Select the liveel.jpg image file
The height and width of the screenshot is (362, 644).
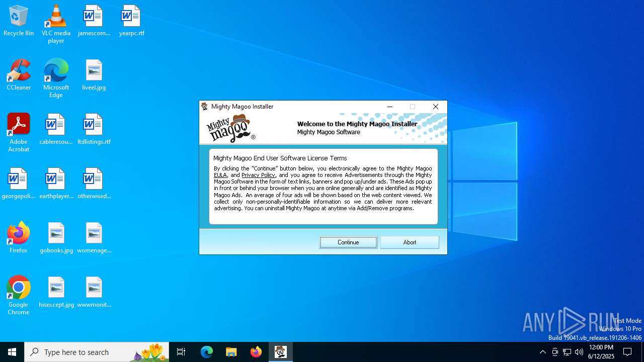coord(94,75)
